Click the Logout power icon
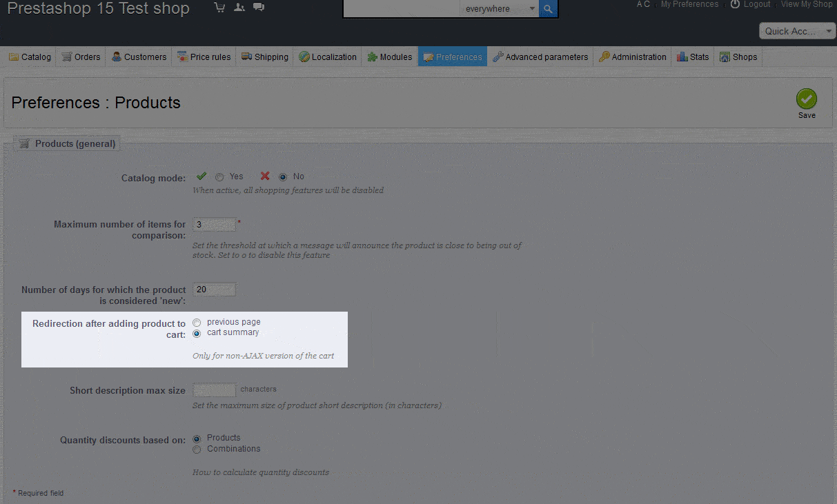Screen dimensions: 837x504 tap(735, 4)
